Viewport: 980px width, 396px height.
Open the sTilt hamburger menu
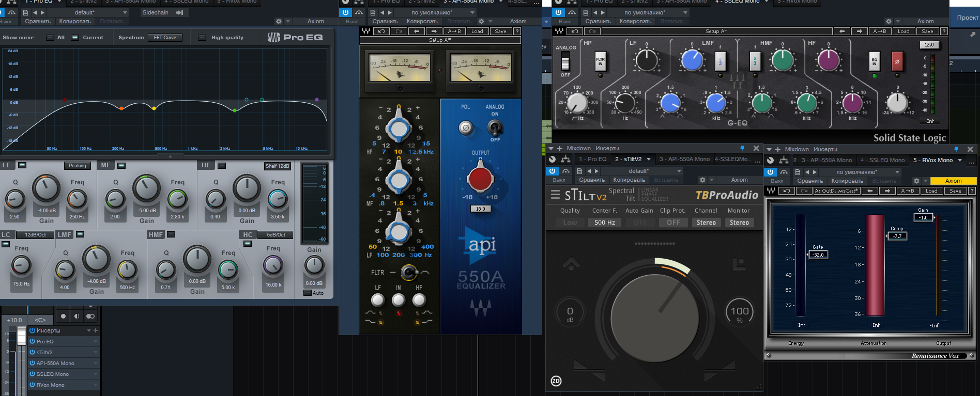point(555,195)
